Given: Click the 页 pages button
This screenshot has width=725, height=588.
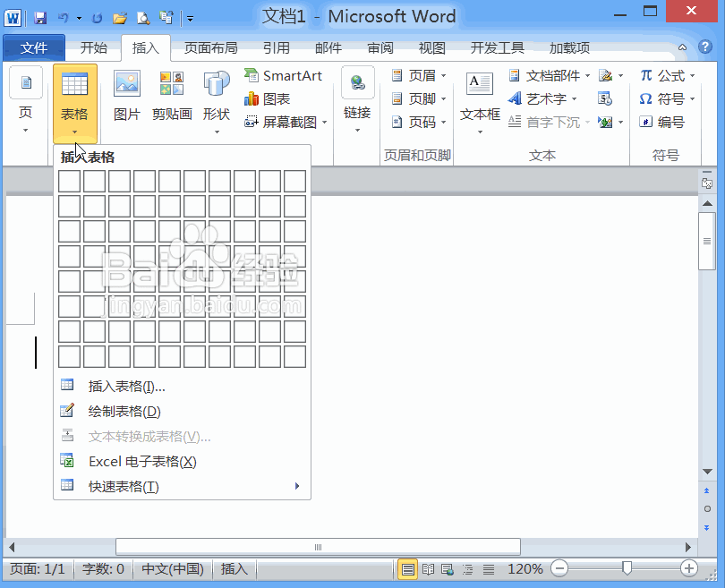Looking at the screenshot, I should click(26, 101).
